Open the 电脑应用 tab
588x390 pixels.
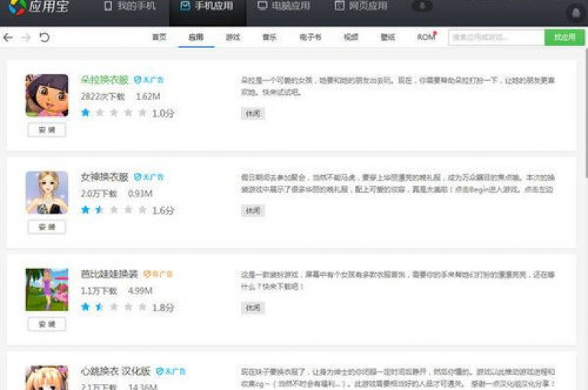pos(284,6)
